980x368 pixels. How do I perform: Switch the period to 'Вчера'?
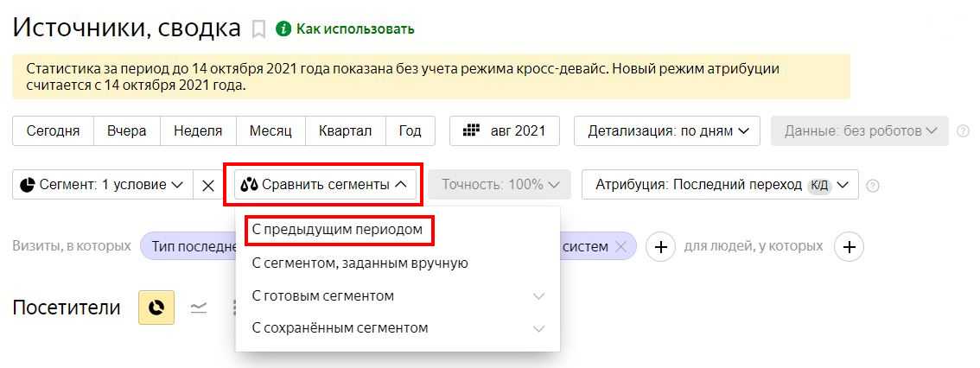[x=126, y=131]
